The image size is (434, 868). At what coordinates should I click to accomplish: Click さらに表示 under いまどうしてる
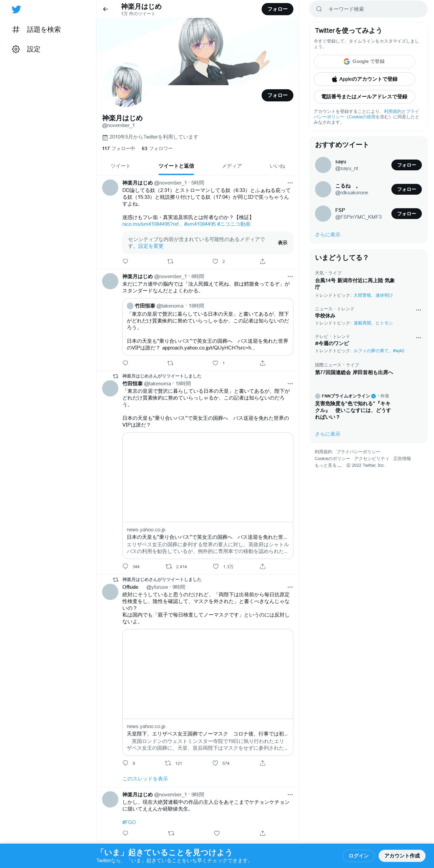pyautogui.click(x=328, y=434)
